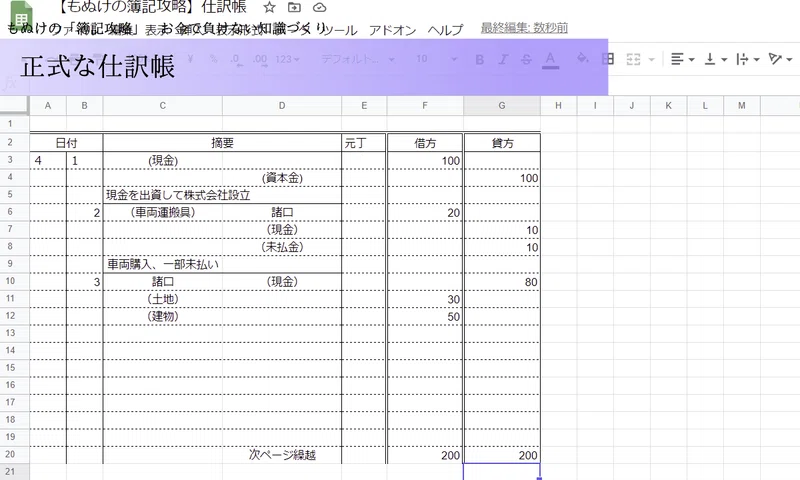800x480 pixels.
Task: Click the 貸方 header cell
Action: point(502,143)
